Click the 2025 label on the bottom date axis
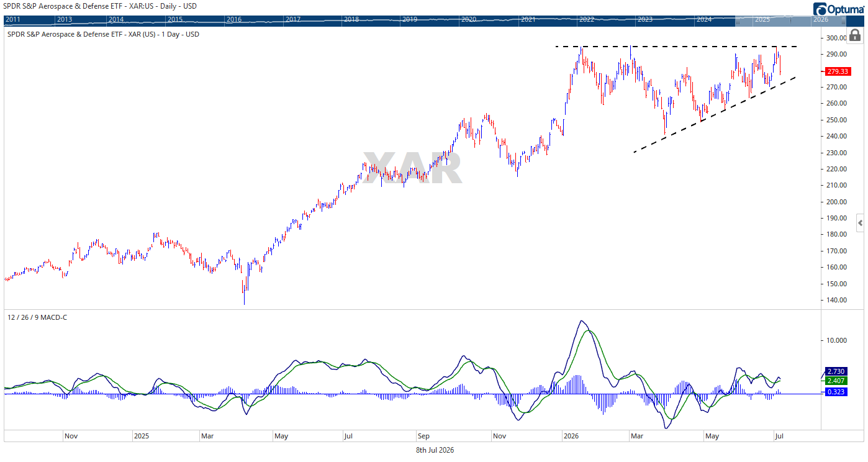 pyautogui.click(x=142, y=437)
